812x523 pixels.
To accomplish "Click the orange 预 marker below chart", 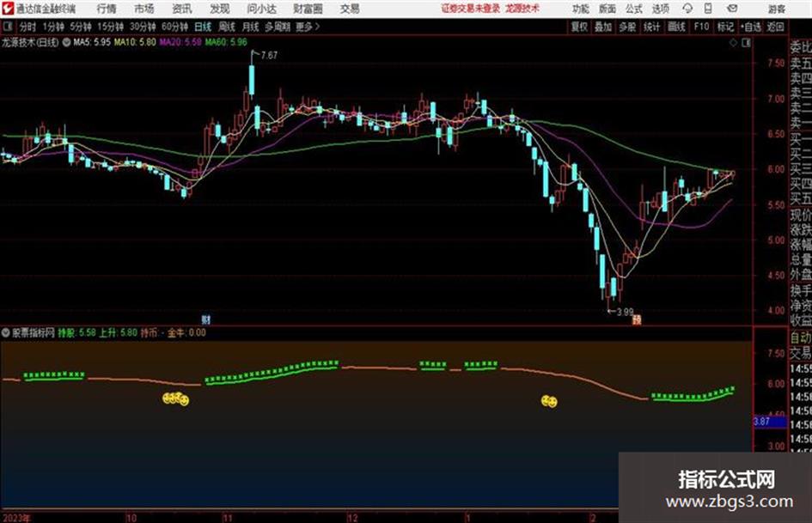I will click(637, 320).
